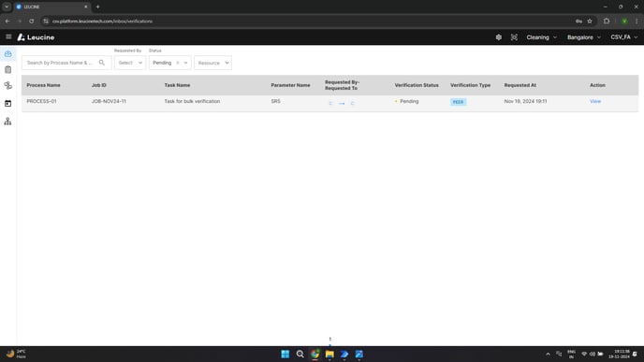Open the Inbox sidebar icon
The width and height of the screenshot is (644, 362).
[x=7, y=53]
